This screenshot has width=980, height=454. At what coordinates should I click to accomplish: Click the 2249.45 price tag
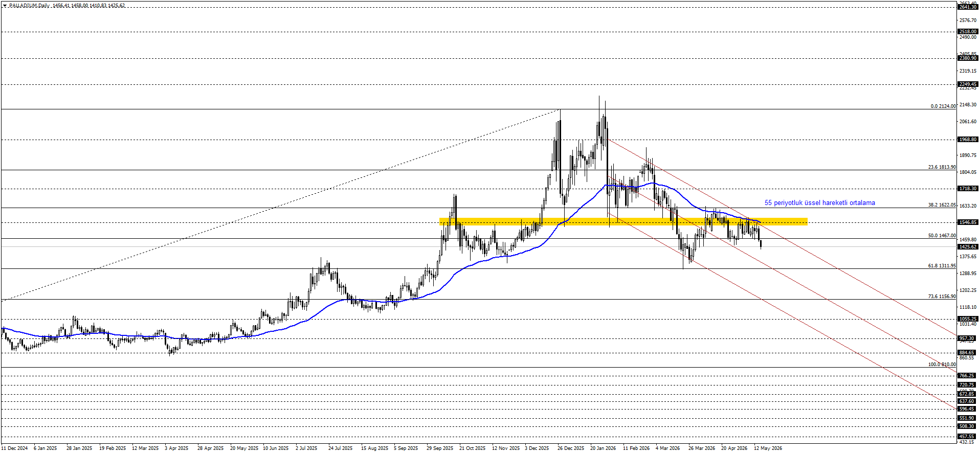(968, 84)
